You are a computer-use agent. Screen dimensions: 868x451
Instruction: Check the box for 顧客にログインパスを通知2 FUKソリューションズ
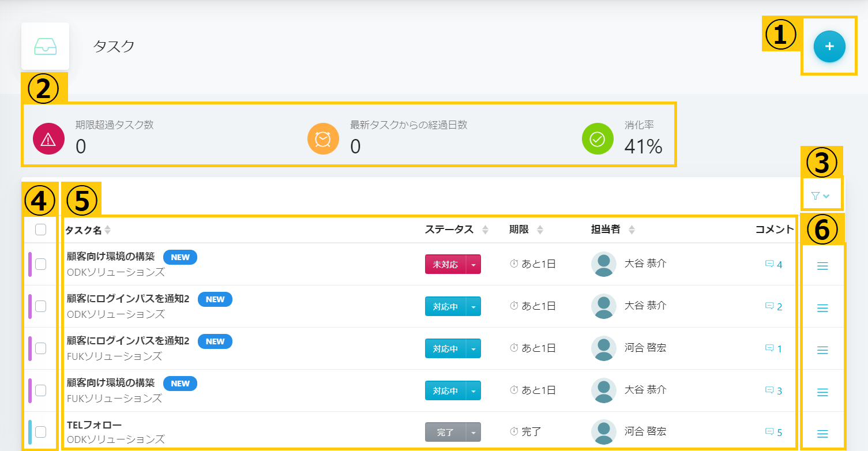point(40,348)
